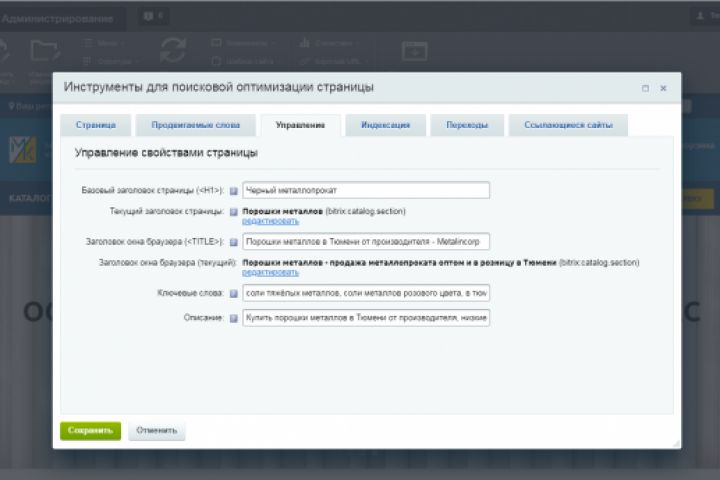Click help icon beside Ключевые слова
Image resolution: width=720 pixels, height=480 pixels.
coord(234,294)
